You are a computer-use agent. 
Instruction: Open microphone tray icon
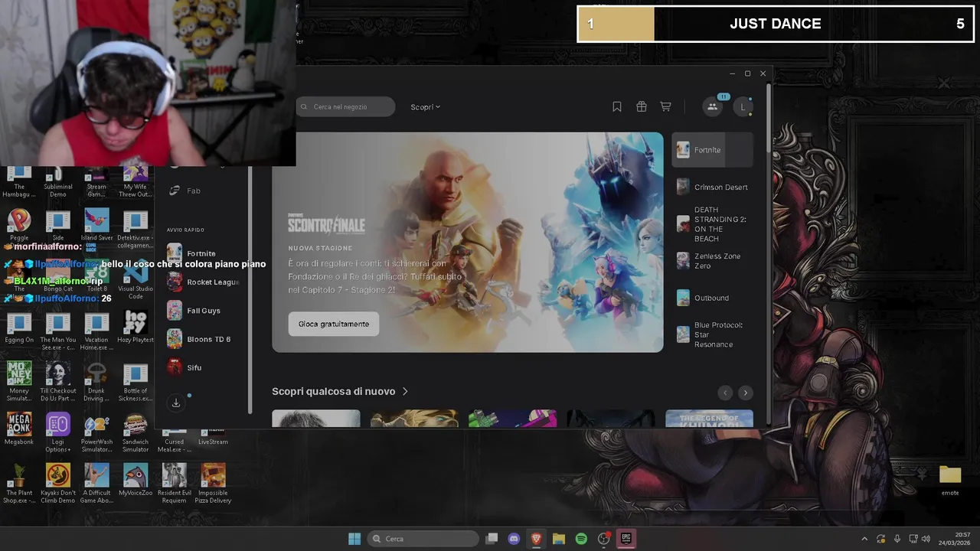pyautogui.click(x=897, y=539)
